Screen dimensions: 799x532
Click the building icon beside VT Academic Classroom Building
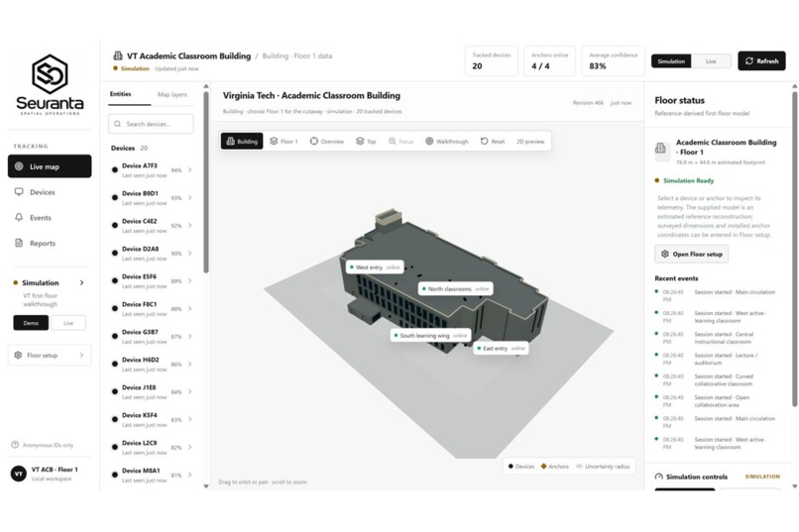click(118, 55)
